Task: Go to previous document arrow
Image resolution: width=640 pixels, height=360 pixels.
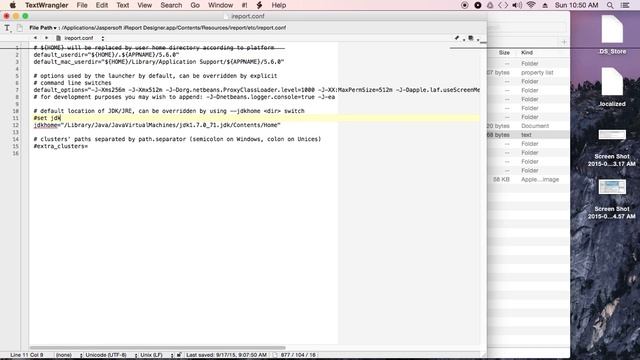Action: pyautogui.click(x=36, y=38)
